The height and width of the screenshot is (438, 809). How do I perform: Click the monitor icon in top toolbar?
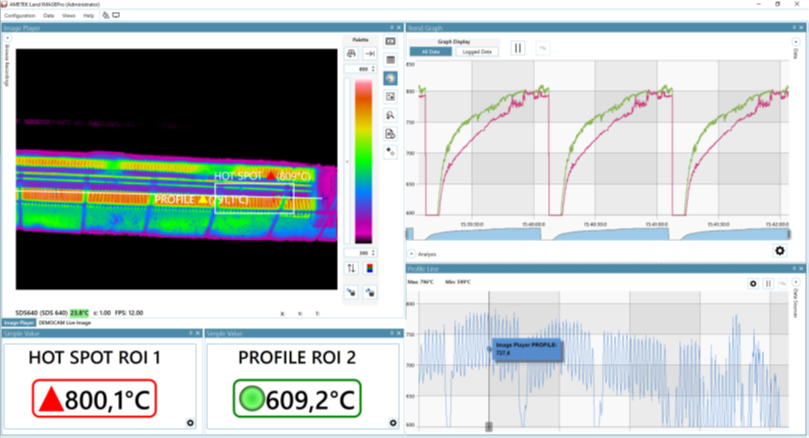116,16
